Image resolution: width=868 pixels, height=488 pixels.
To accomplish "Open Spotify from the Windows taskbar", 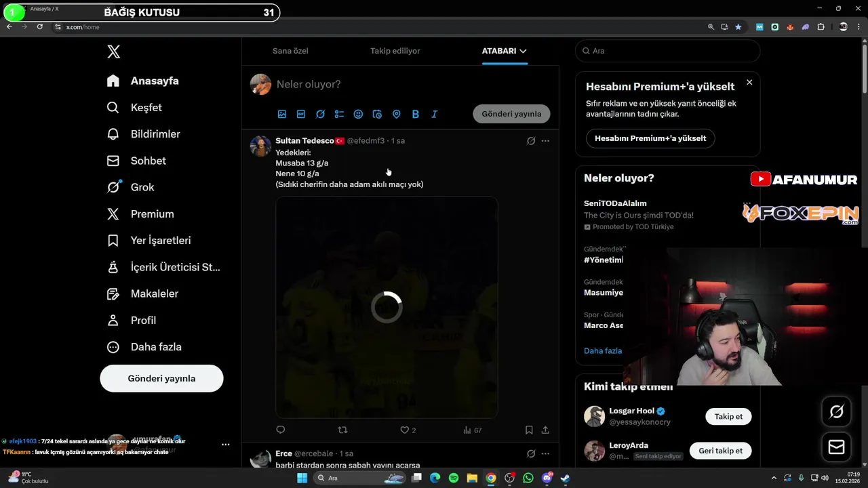I will (454, 478).
